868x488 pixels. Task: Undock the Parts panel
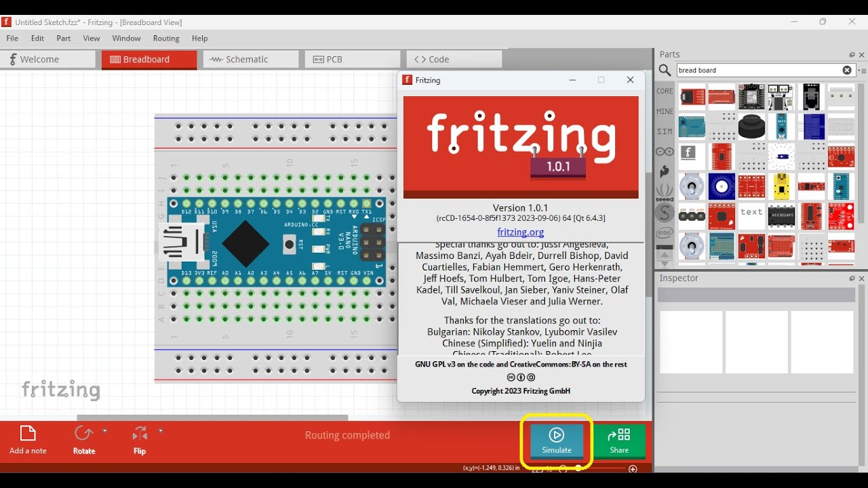coord(852,55)
